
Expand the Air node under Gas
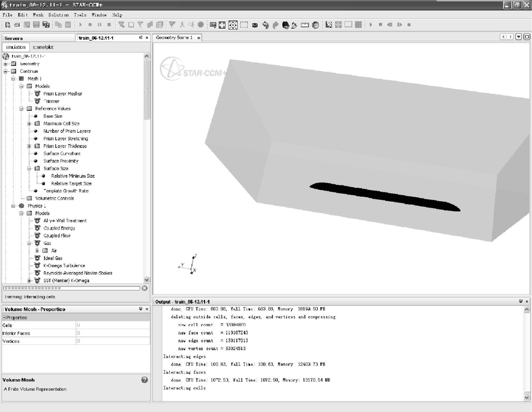click(37, 251)
